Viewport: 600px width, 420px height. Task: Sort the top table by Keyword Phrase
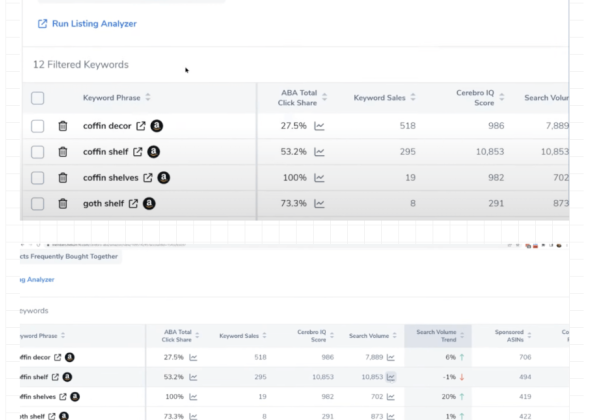coord(148,98)
